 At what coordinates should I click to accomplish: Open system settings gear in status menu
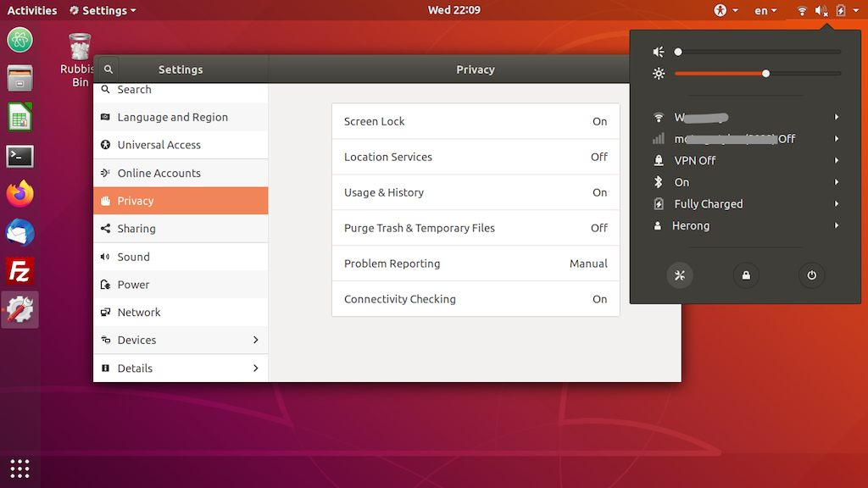click(679, 274)
